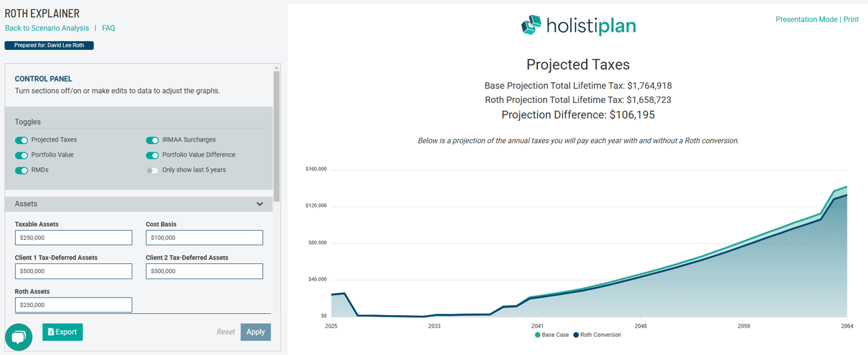Screen dimensions: 868x355
Task: Toggle off Projected Taxes switch
Action: 21,140
